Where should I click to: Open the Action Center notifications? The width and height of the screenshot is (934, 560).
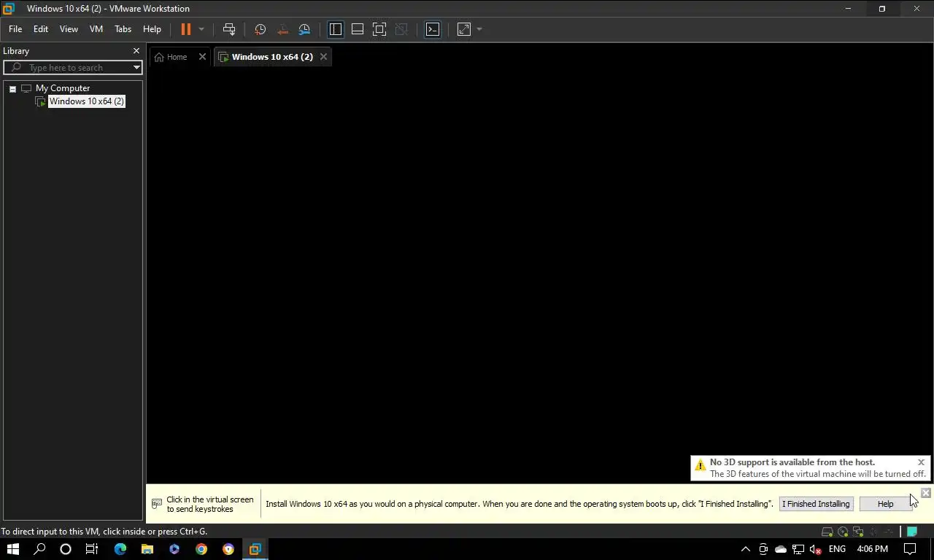(910, 549)
